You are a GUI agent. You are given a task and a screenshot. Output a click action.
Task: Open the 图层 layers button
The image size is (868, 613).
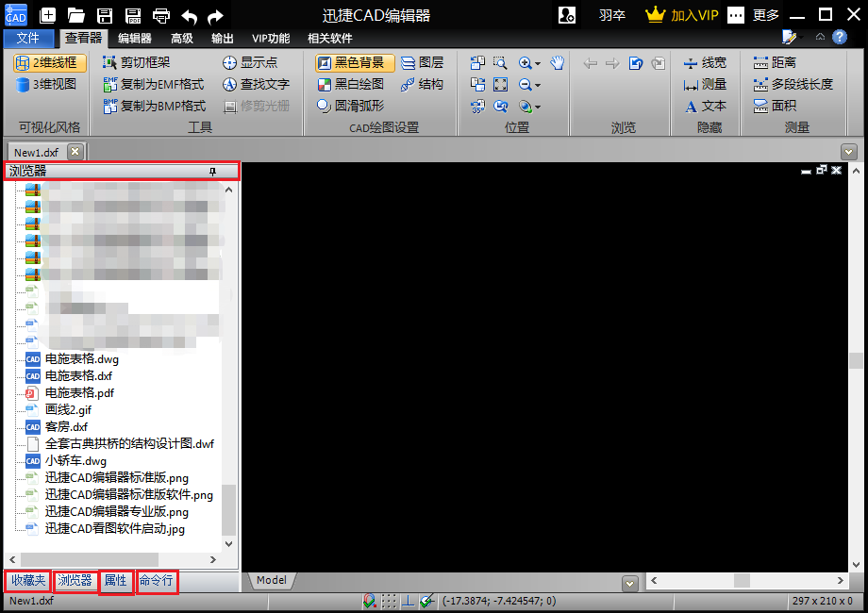423,62
